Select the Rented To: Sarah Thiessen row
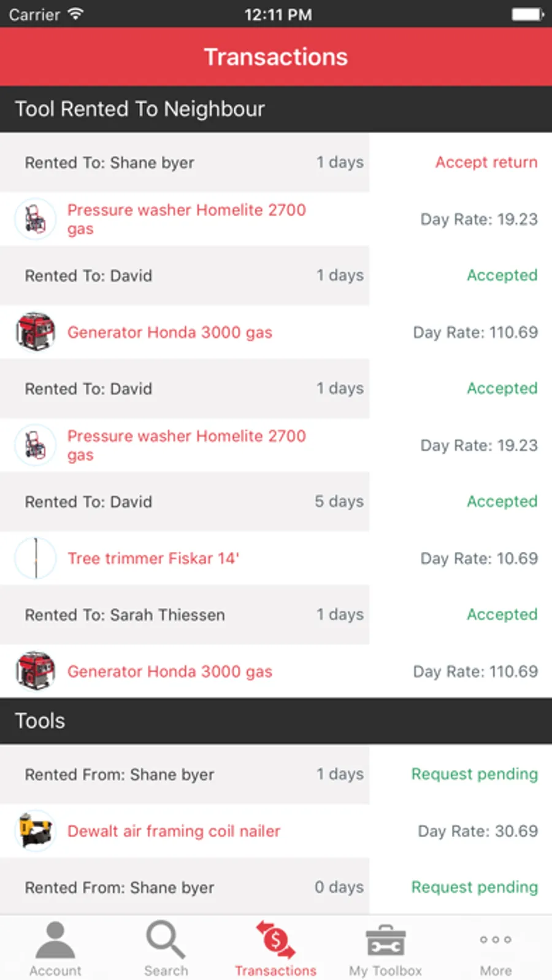 [185, 614]
